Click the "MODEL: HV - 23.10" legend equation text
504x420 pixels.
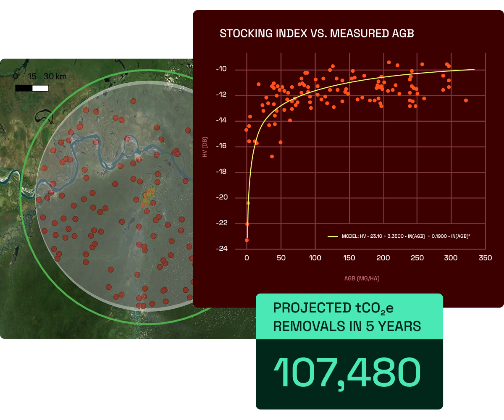coord(406,236)
